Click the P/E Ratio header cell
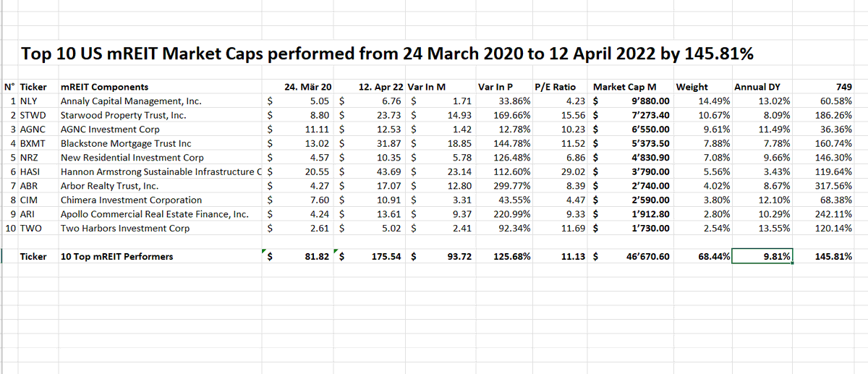This screenshot has width=868, height=374. [x=555, y=87]
